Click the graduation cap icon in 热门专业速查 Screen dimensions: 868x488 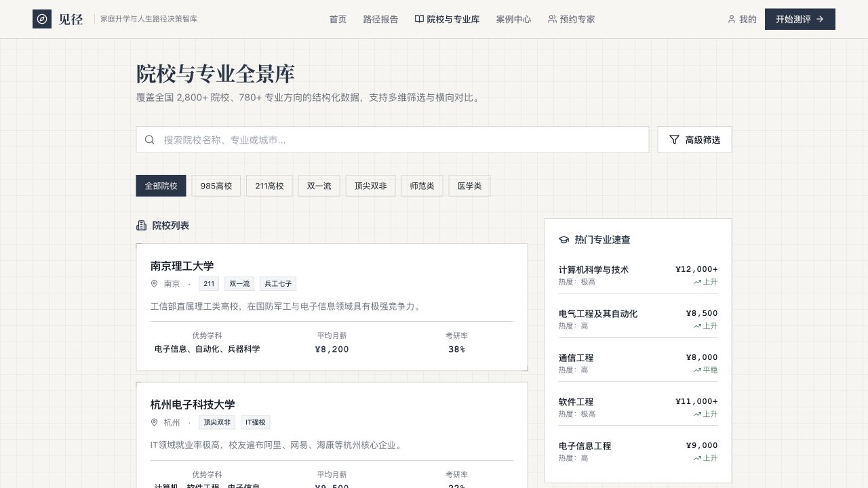tap(564, 240)
